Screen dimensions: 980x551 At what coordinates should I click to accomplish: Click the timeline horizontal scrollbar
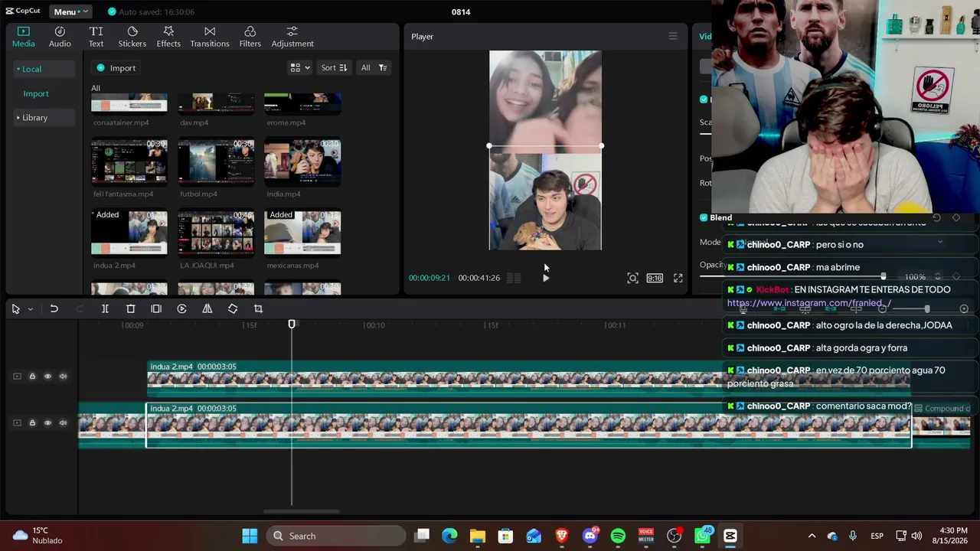coord(301,512)
